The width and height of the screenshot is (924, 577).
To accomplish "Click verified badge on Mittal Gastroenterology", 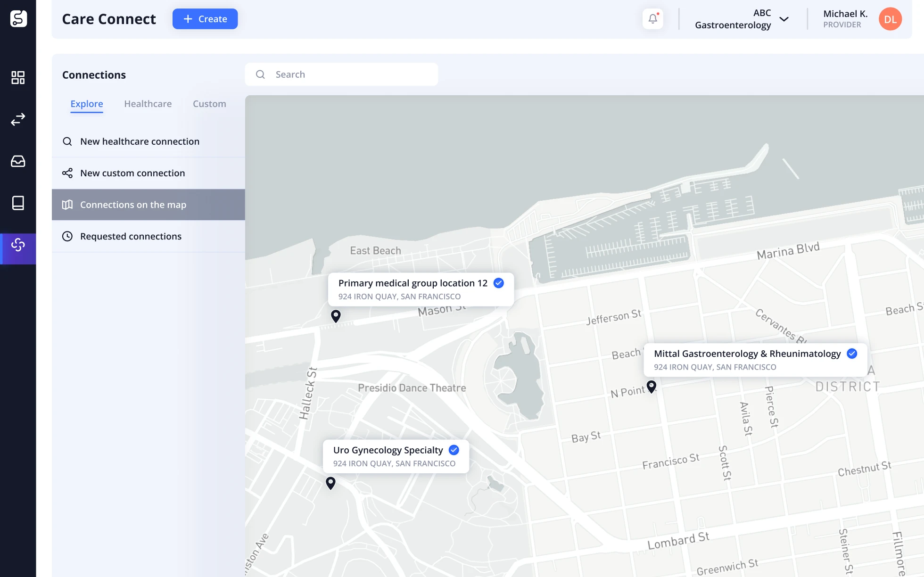I will [x=851, y=354].
